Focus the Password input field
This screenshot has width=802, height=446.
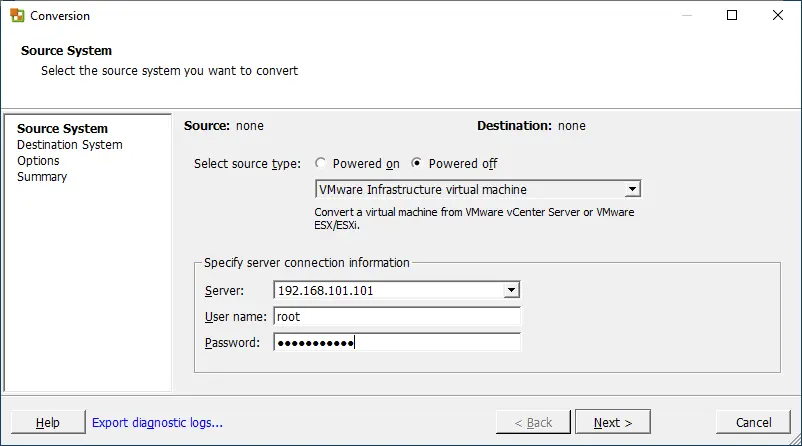(x=397, y=343)
